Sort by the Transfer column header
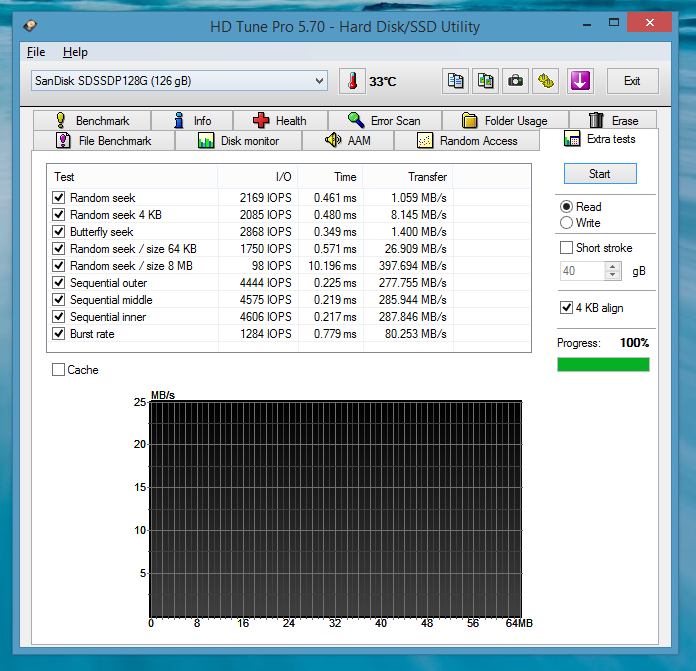This screenshot has height=671, width=696. 408,177
